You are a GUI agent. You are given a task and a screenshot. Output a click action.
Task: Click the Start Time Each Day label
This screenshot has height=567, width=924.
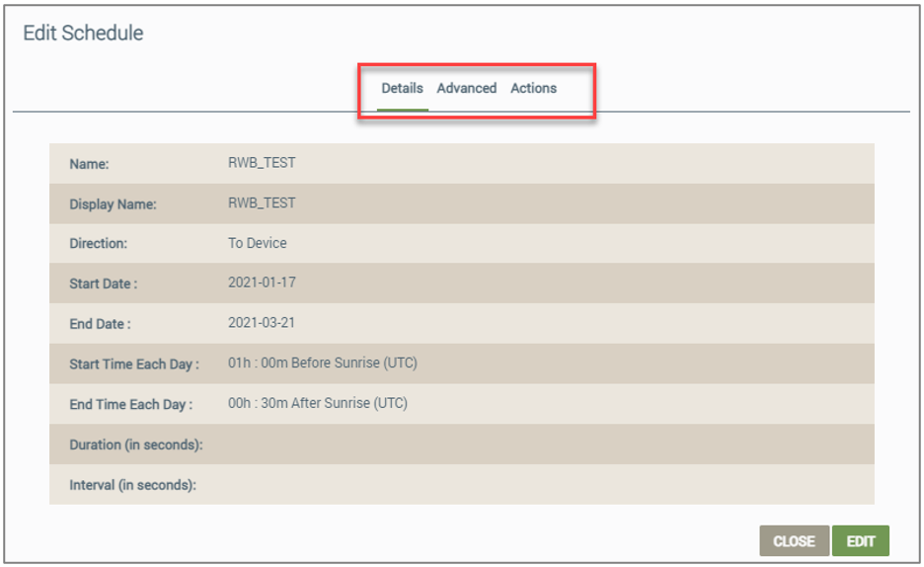pyautogui.click(x=134, y=364)
